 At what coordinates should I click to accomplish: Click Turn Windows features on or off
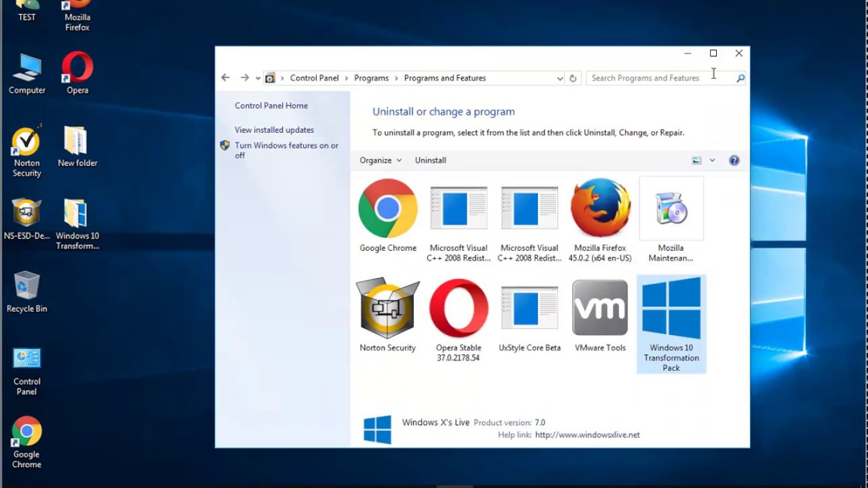286,150
